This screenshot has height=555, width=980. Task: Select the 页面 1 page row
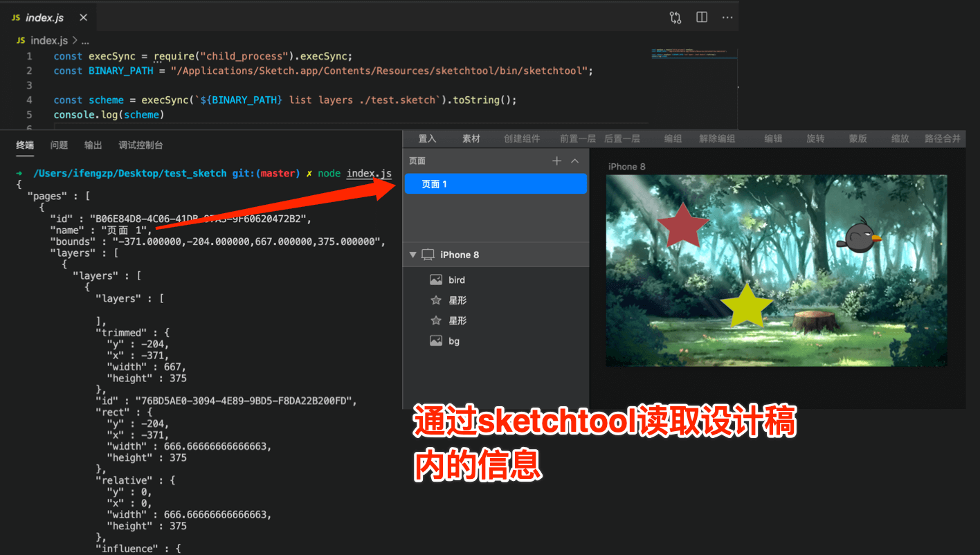click(496, 184)
